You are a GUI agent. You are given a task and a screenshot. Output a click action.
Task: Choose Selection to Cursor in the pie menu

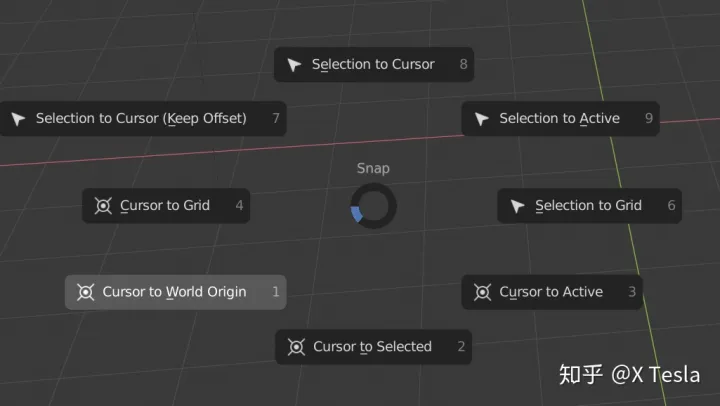[374, 64]
